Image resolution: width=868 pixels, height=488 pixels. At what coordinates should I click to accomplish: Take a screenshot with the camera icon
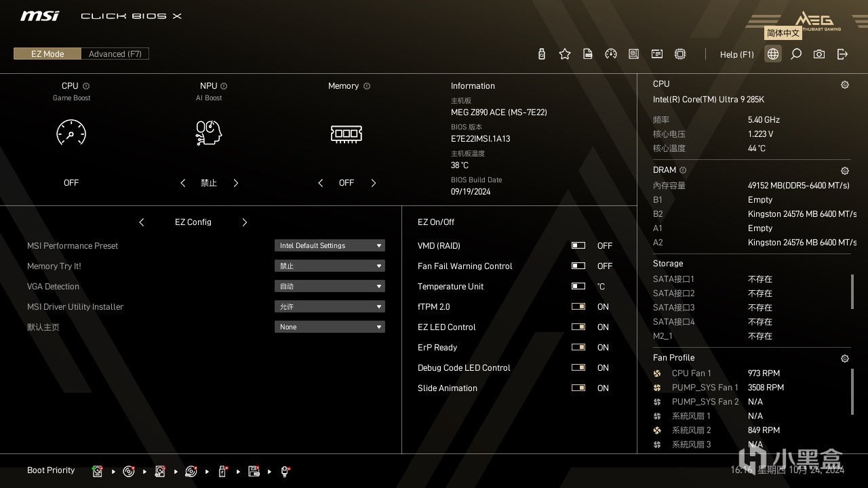click(x=819, y=54)
